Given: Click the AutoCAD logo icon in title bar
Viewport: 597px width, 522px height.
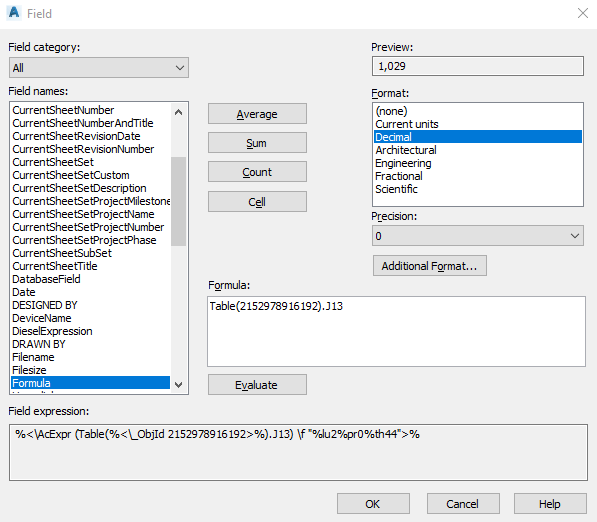Looking at the screenshot, I should coord(14,13).
